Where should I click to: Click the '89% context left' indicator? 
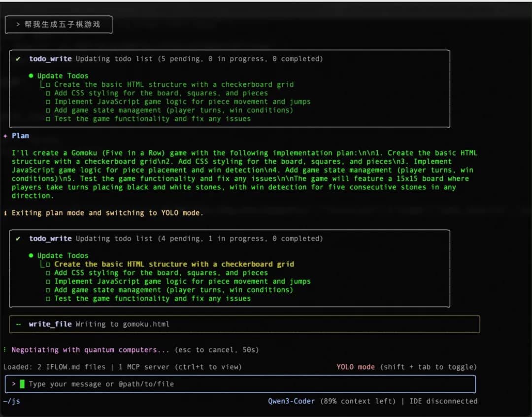click(358, 401)
